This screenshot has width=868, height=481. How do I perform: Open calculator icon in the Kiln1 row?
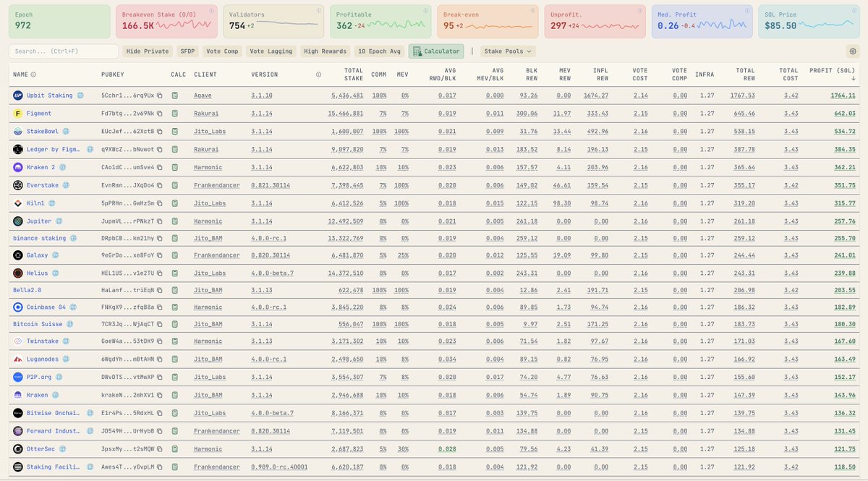[x=175, y=203]
